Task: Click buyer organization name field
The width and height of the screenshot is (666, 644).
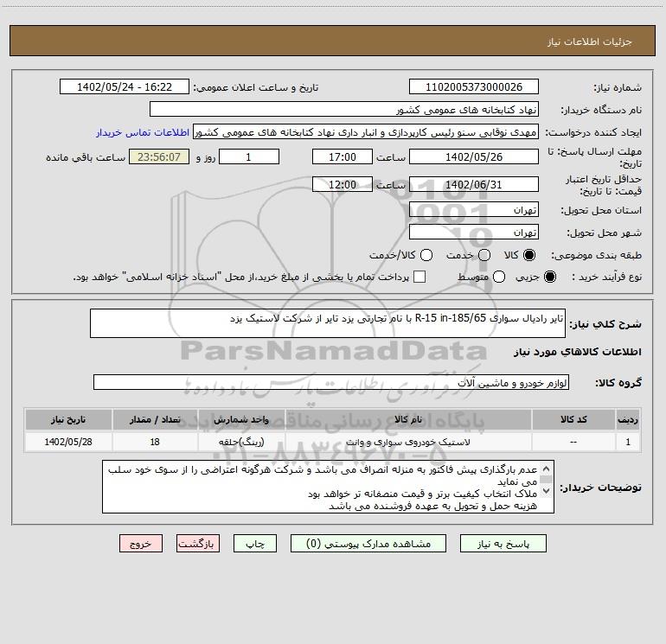Action: (x=344, y=109)
